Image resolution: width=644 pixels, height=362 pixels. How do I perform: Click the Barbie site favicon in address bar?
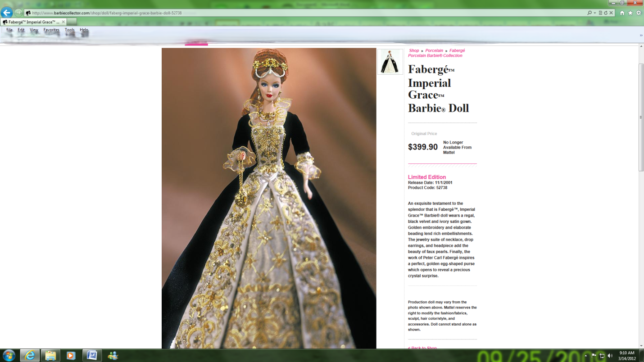click(28, 13)
